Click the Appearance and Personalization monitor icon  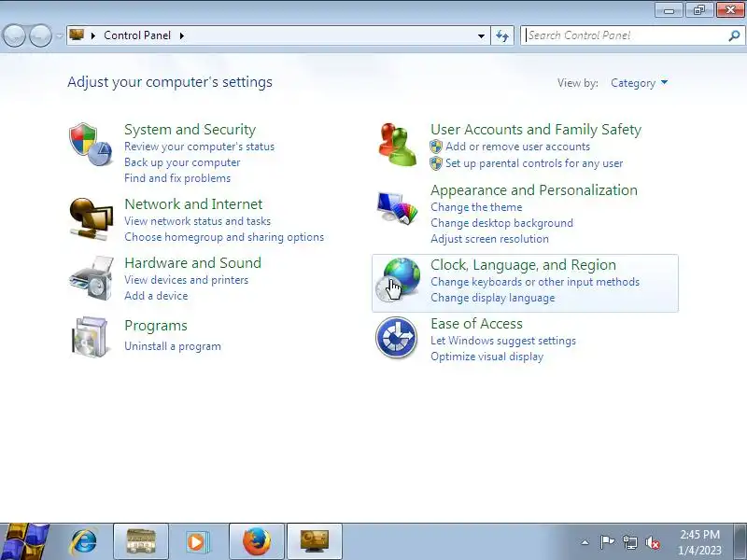pos(397,207)
